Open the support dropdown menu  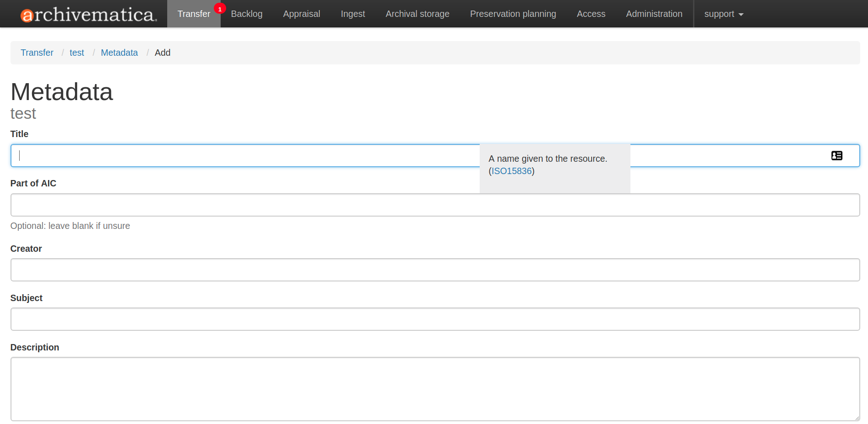(723, 14)
